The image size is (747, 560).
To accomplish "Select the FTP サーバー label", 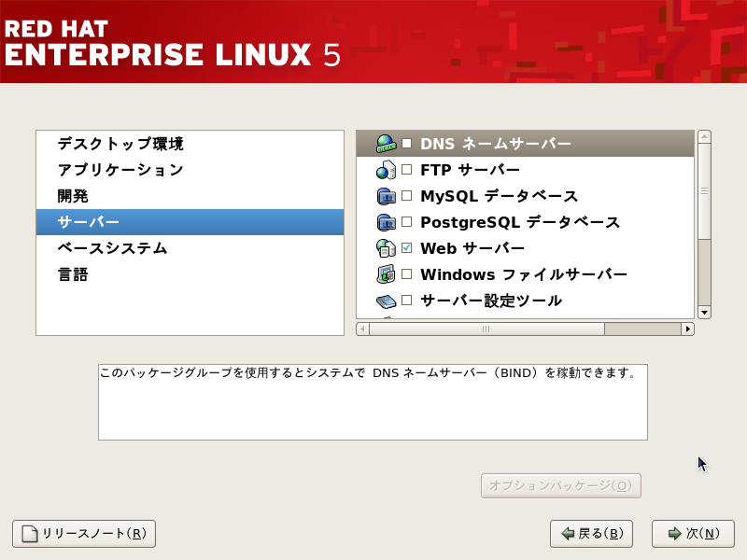I will click(470, 170).
